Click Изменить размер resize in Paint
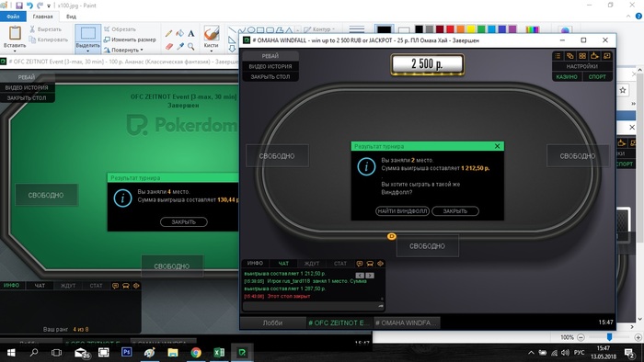This screenshot has width=644, height=362. tap(130, 40)
